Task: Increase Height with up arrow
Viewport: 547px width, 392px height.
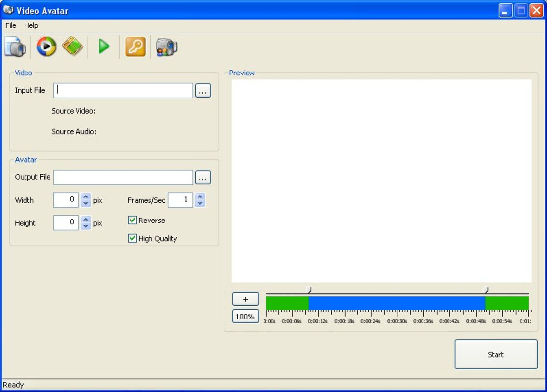Action: (86, 219)
